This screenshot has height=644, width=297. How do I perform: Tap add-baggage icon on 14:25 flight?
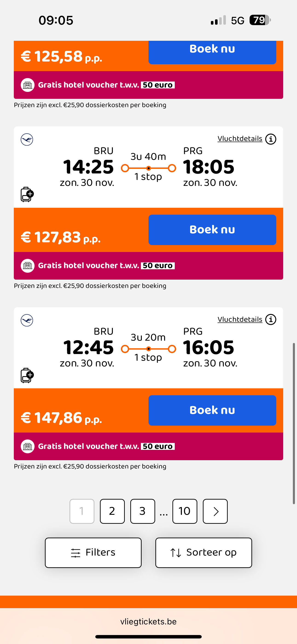click(x=27, y=194)
